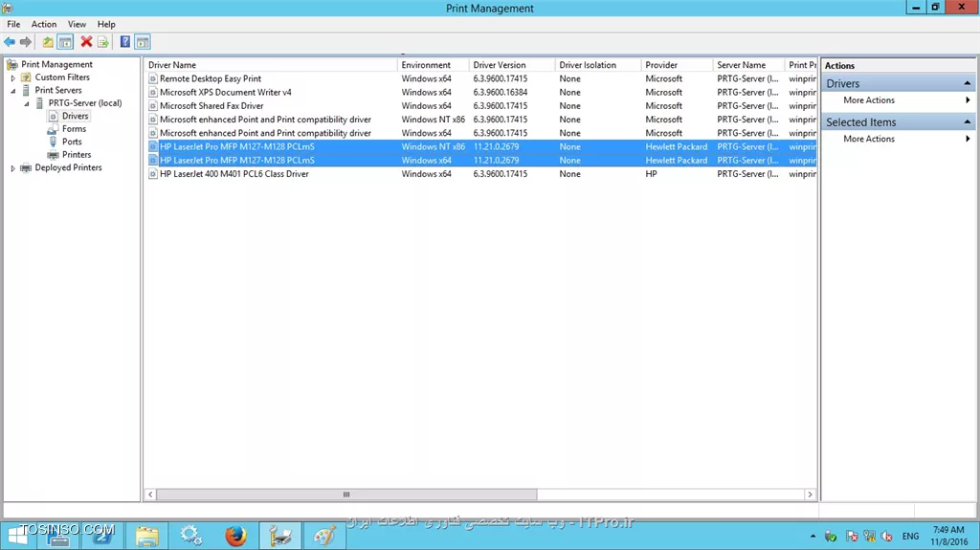
Task: Click the Back arrow in the toolbar
Action: (x=10, y=42)
